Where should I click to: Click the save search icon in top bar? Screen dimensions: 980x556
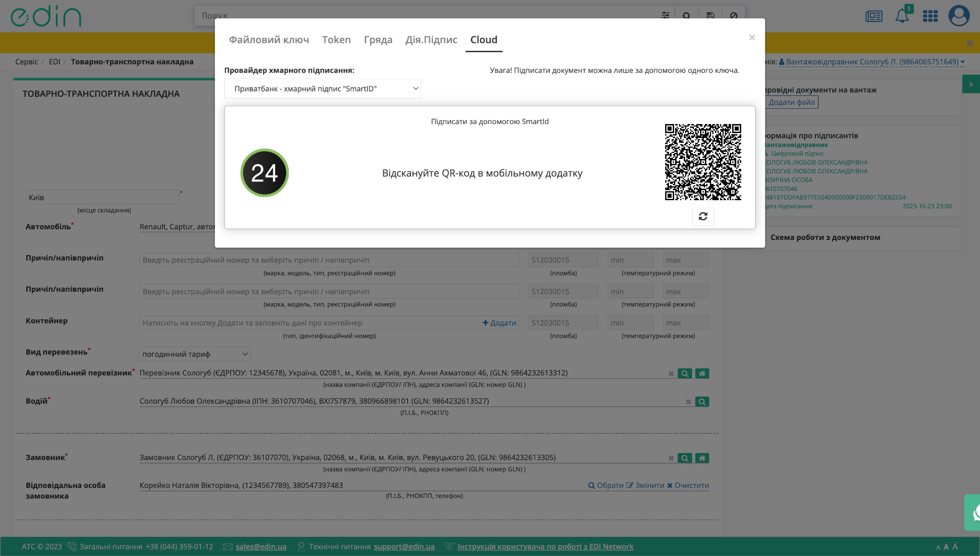pyautogui.click(x=710, y=15)
